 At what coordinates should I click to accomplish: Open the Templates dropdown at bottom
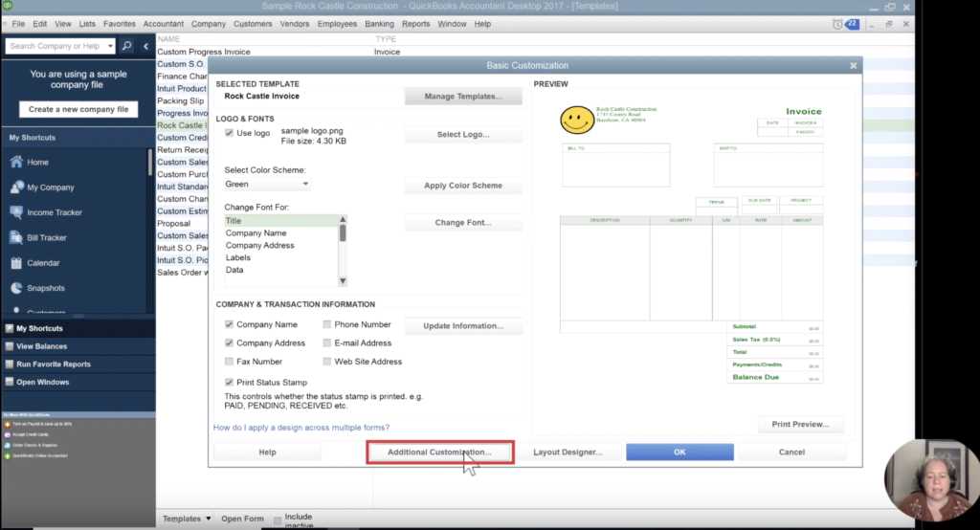click(187, 519)
